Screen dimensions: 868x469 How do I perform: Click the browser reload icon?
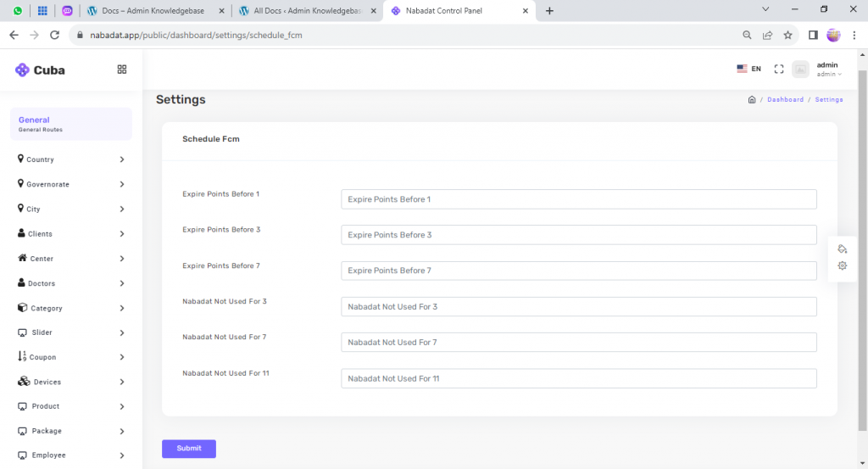click(55, 35)
